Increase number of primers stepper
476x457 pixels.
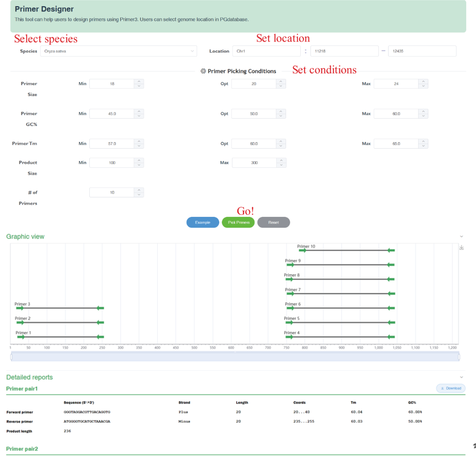pos(139,190)
